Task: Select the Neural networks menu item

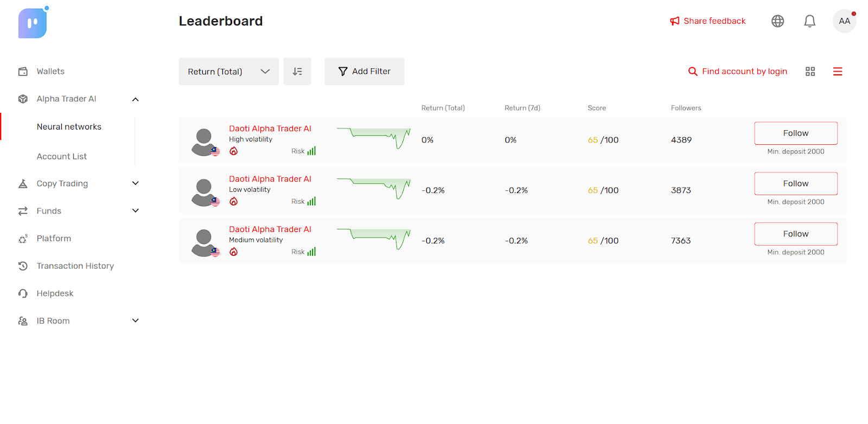Action: (x=69, y=127)
